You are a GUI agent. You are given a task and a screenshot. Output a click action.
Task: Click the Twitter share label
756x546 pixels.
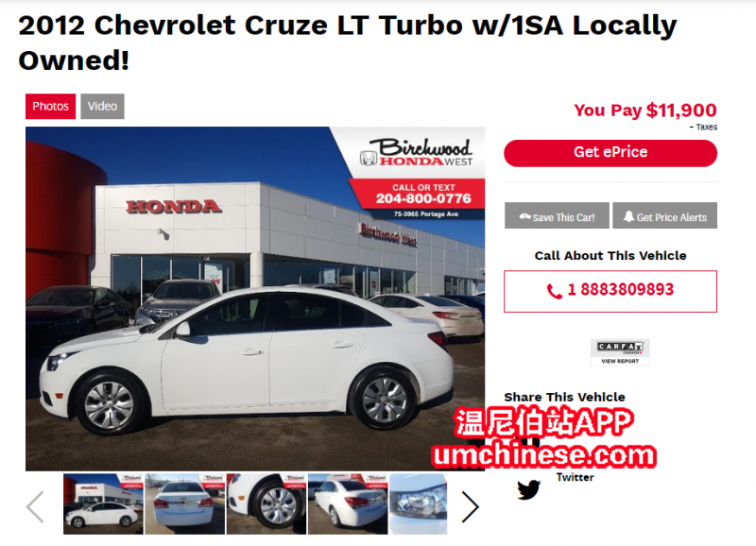pos(575,477)
